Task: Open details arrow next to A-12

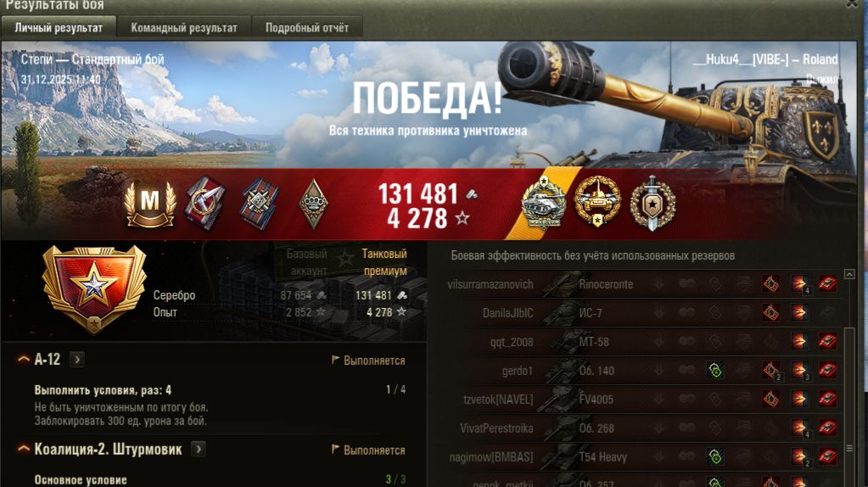Action: 77,360
